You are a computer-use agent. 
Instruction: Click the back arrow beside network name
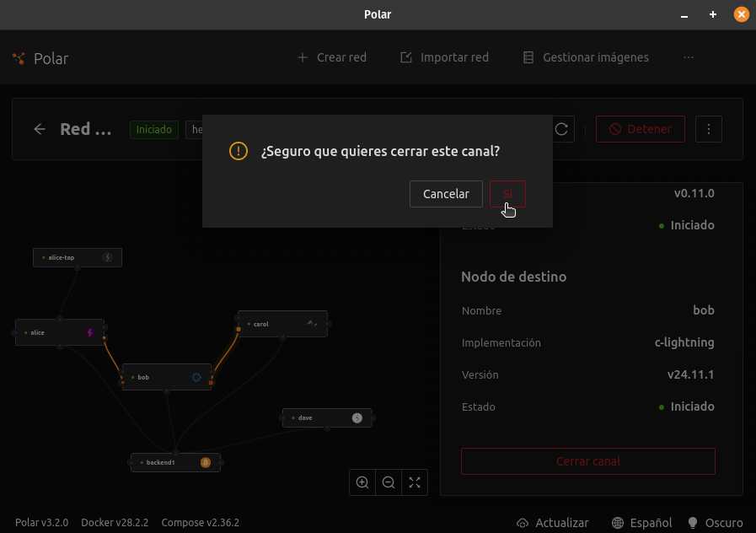tap(40, 129)
